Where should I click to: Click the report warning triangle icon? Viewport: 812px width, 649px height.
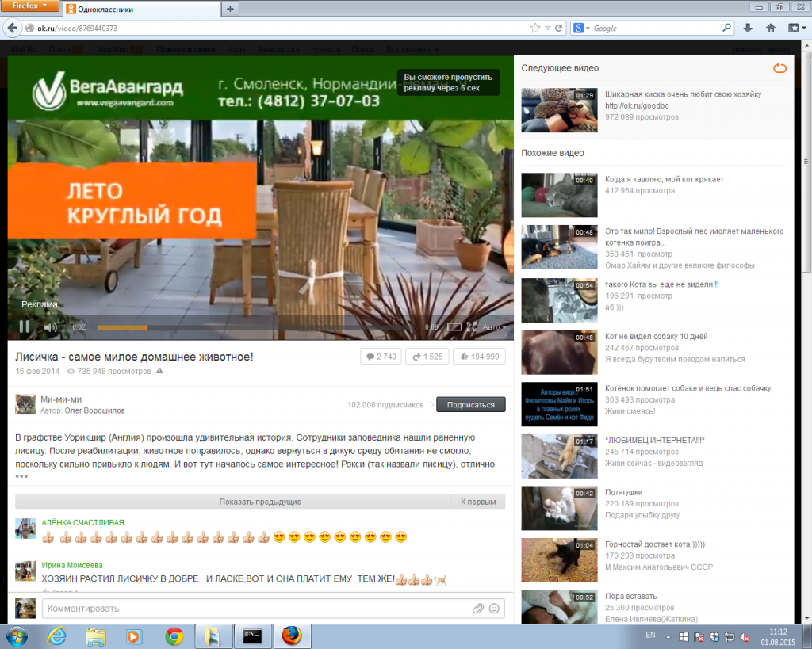click(159, 371)
